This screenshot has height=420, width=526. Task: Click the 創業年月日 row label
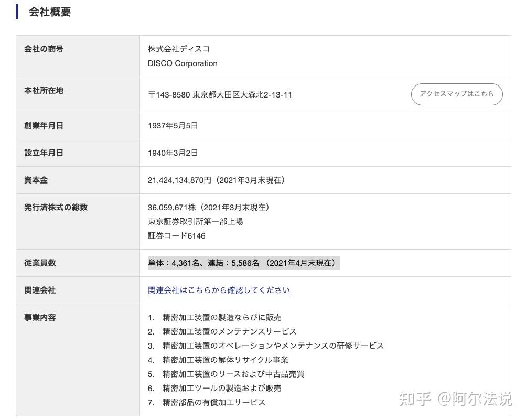[44, 126]
